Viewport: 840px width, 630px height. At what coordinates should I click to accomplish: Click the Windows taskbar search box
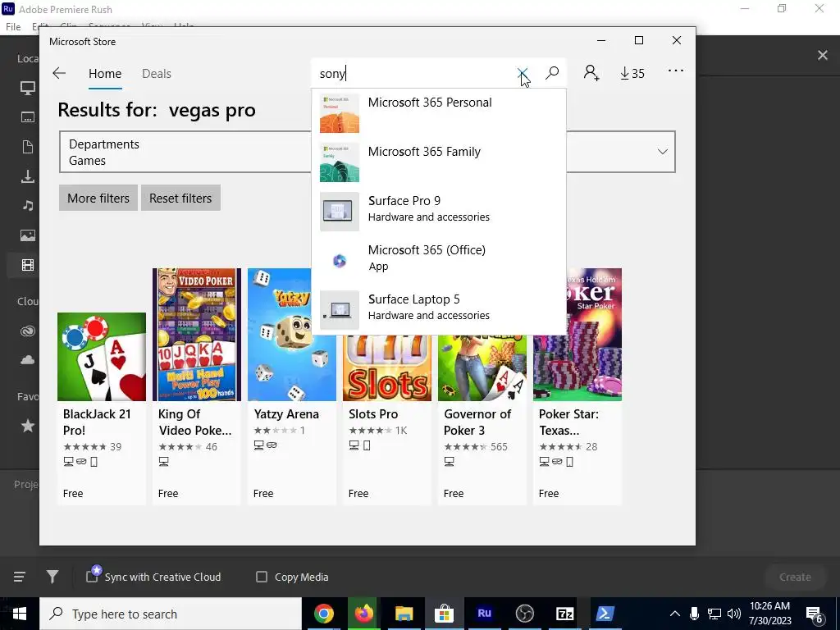pos(171,614)
